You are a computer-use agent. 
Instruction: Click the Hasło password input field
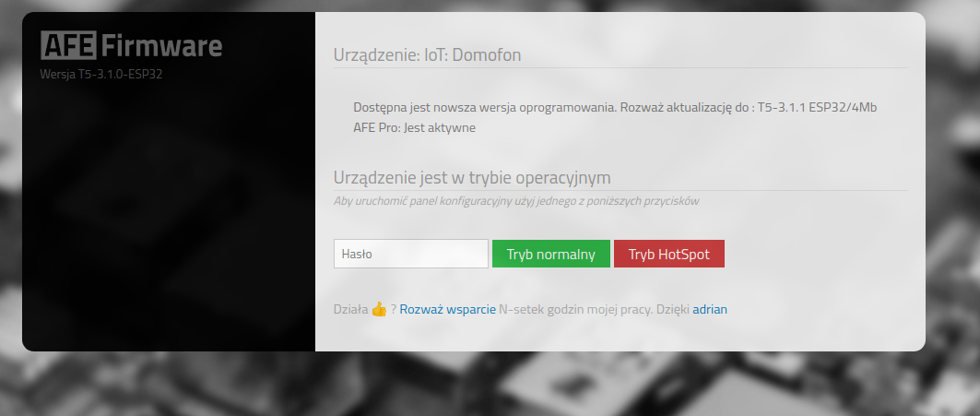[x=410, y=254]
